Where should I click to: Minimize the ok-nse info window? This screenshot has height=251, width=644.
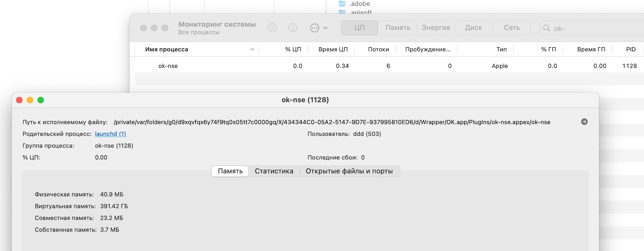30,100
